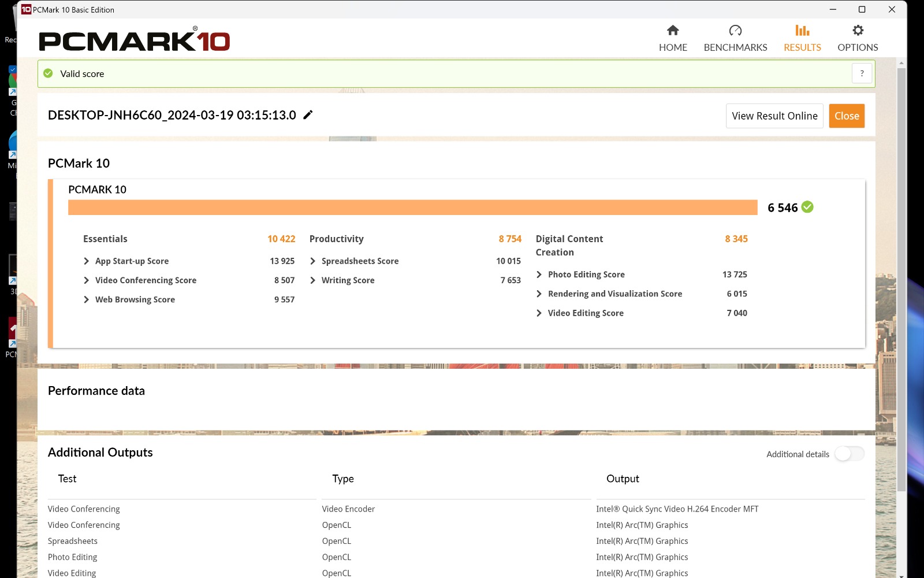Open Benchmarks via the gauge icon

[735, 31]
